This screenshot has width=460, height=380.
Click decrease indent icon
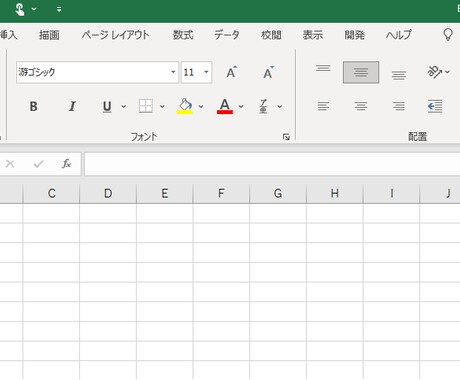[435, 106]
